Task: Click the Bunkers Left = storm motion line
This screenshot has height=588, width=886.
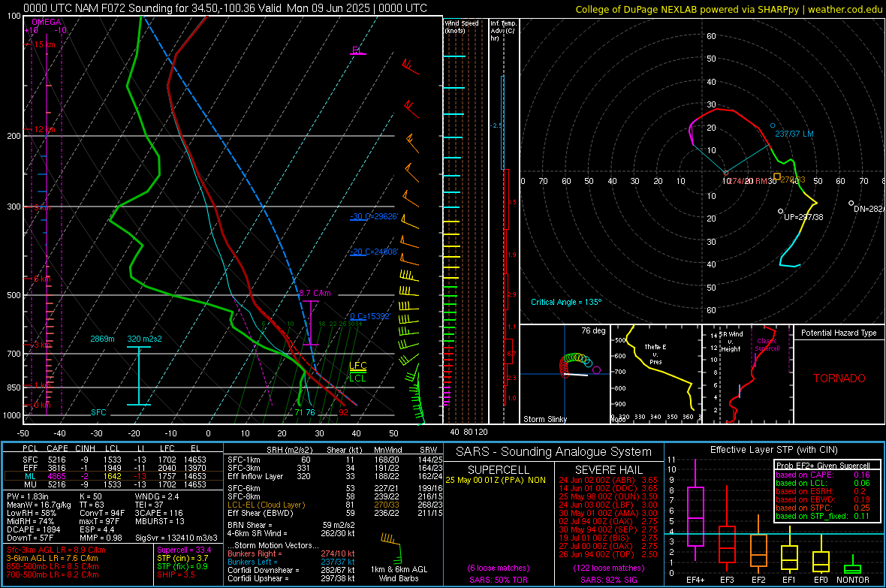Action: coord(291,562)
